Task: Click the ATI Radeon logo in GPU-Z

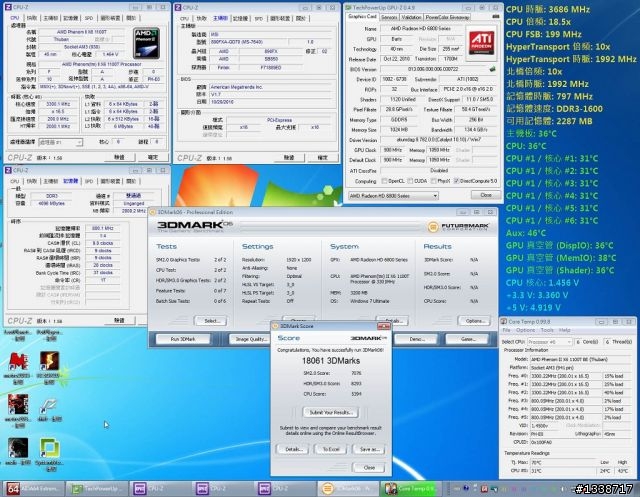Action: point(482,43)
